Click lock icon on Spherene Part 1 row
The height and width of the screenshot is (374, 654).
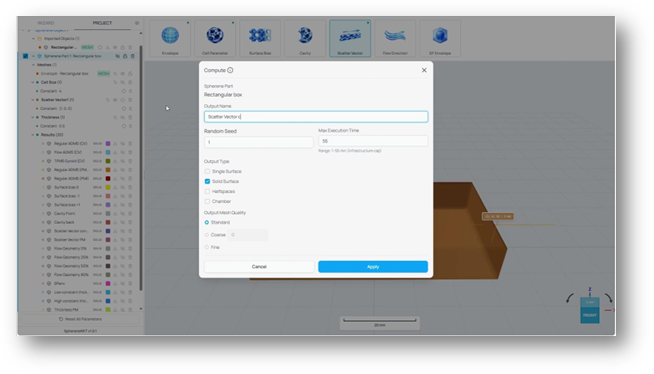pos(125,56)
